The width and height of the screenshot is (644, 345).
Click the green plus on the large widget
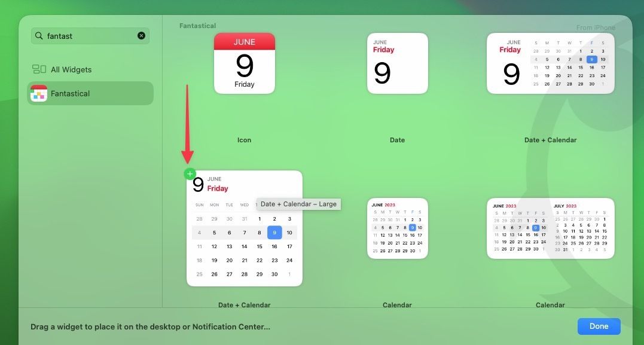tap(190, 173)
